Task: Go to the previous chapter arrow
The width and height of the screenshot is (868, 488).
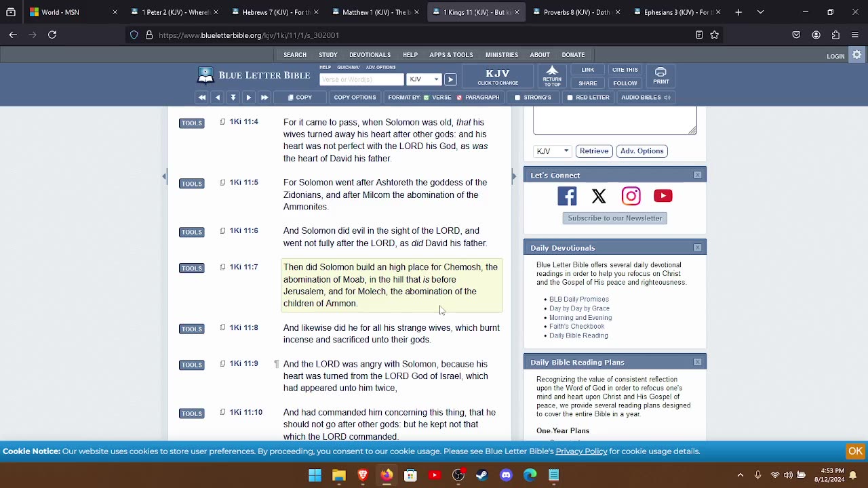Action: coord(217,98)
